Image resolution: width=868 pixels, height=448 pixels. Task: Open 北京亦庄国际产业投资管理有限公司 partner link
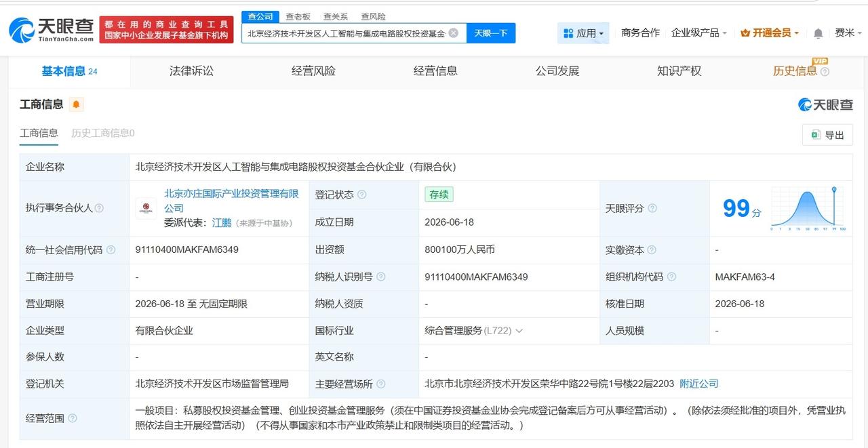pos(231,201)
